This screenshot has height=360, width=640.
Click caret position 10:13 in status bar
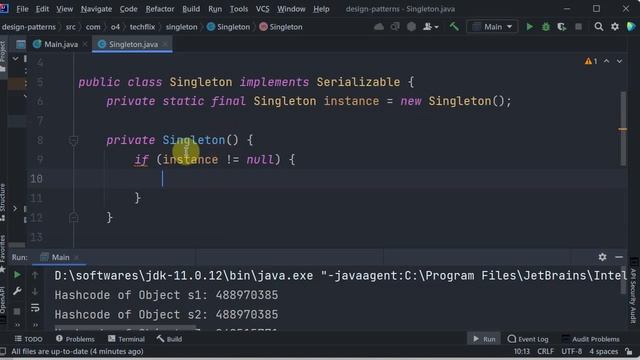point(521,351)
